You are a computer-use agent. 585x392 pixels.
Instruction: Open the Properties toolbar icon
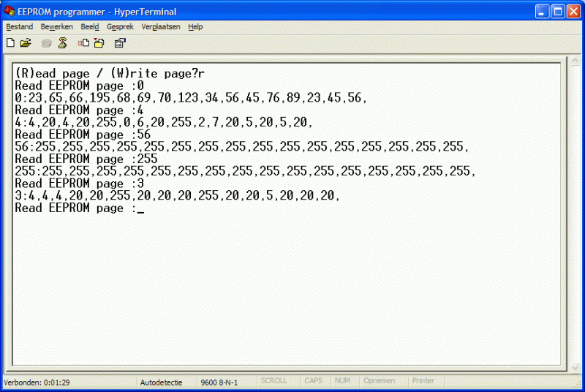[x=120, y=43]
